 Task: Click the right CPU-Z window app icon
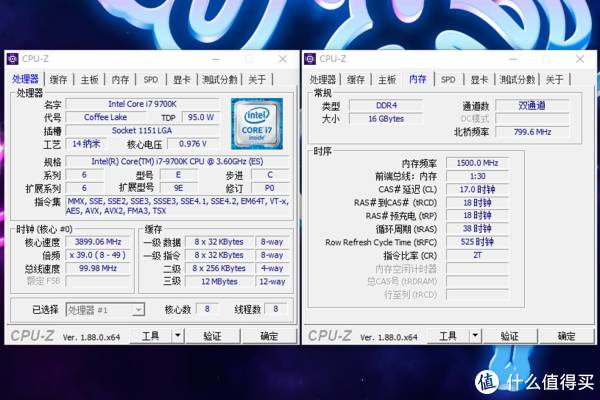(x=310, y=59)
